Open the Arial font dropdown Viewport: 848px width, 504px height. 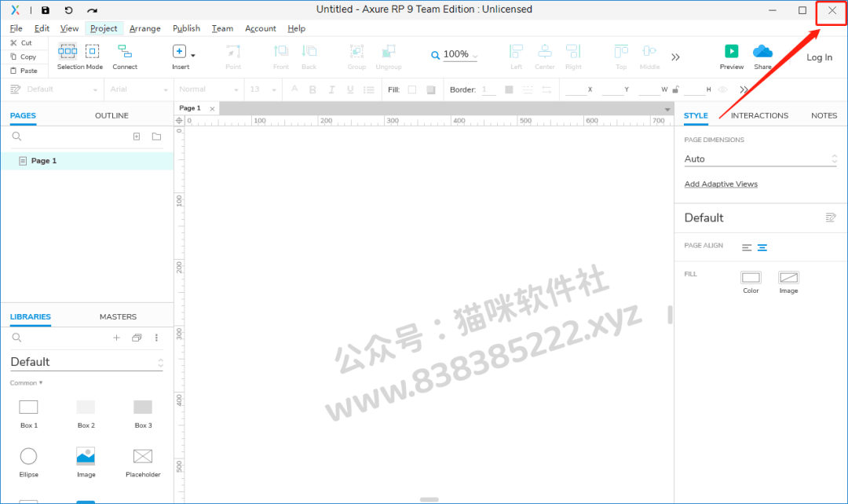pyautogui.click(x=138, y=89)
